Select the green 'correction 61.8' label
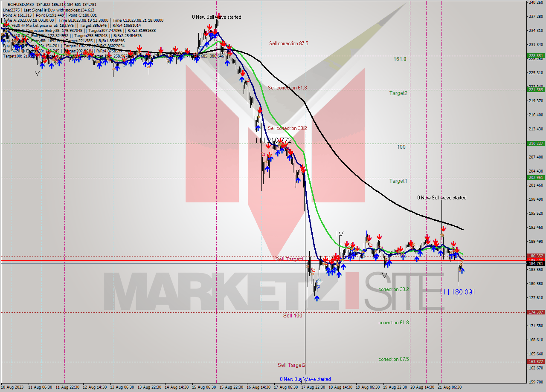The width and height of the screenshot is (546, 392). tap(394, 323)
